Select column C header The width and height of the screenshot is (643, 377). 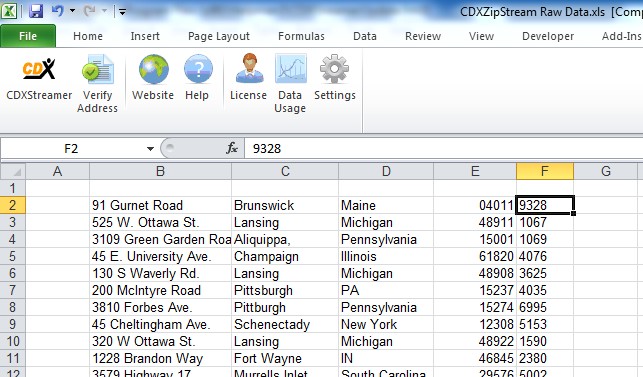(x=285, y=171)
